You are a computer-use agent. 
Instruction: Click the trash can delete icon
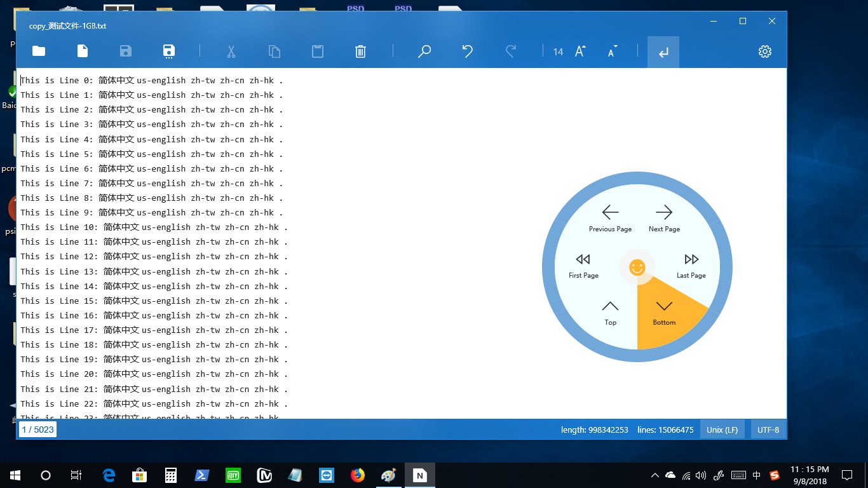[x=360, y=51]
